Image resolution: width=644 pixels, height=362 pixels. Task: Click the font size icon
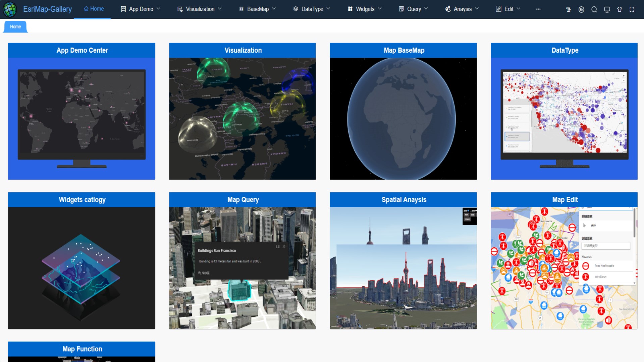click(569, 10)
